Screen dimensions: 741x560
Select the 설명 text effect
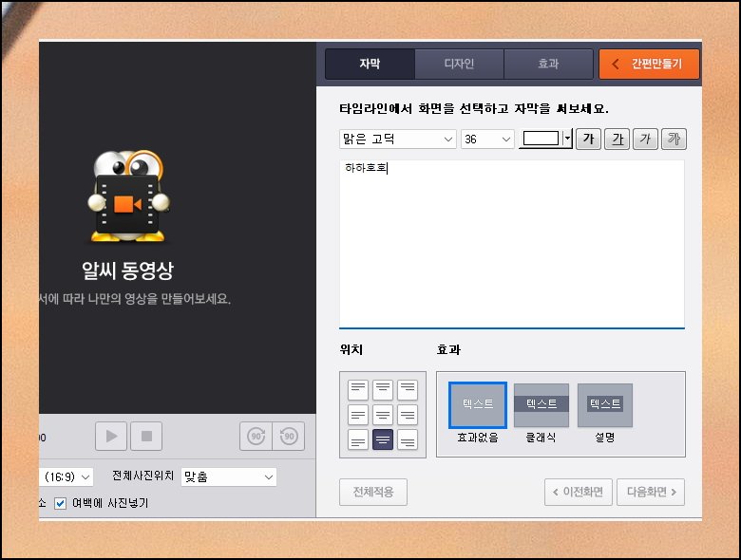tap(605, 405)
